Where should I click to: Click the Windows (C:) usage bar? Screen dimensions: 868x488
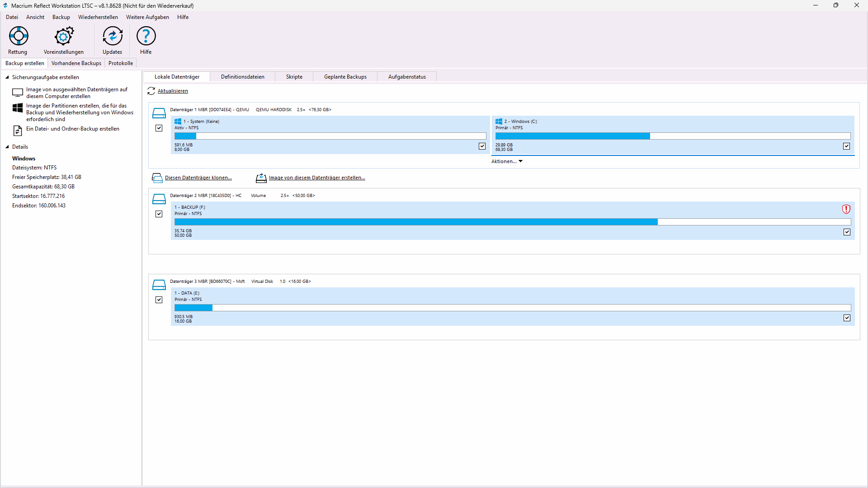(x=673, y=136)
